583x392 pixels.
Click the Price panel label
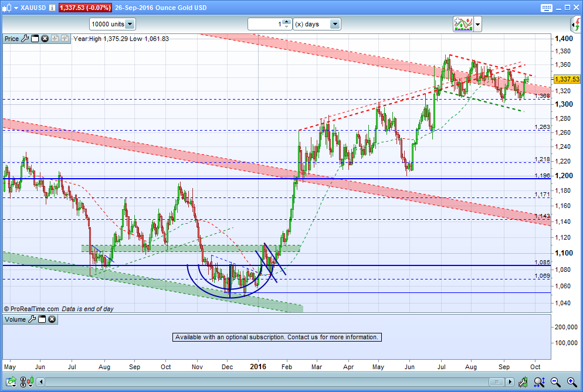(12, 39)
